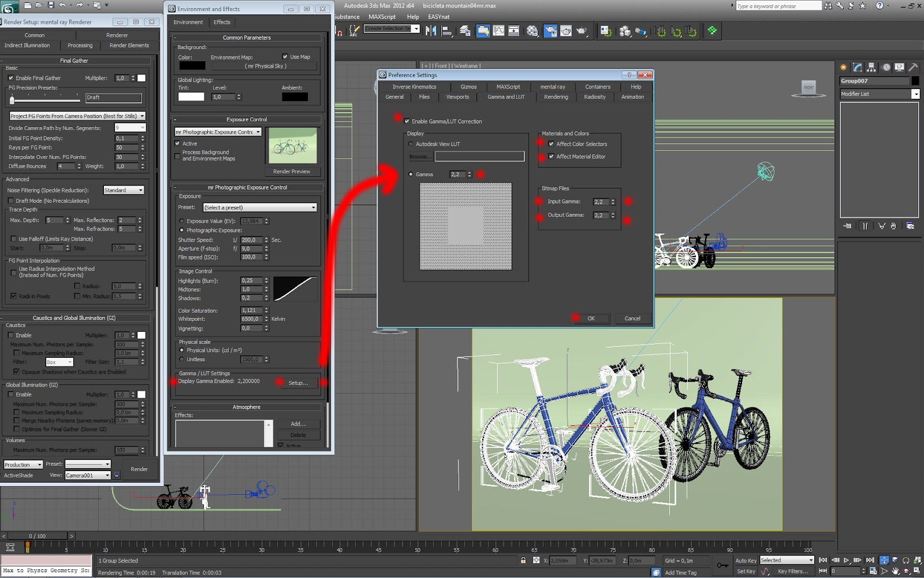
Task: Open the Modifier List dropdown
Action: (x=916, y=94)
